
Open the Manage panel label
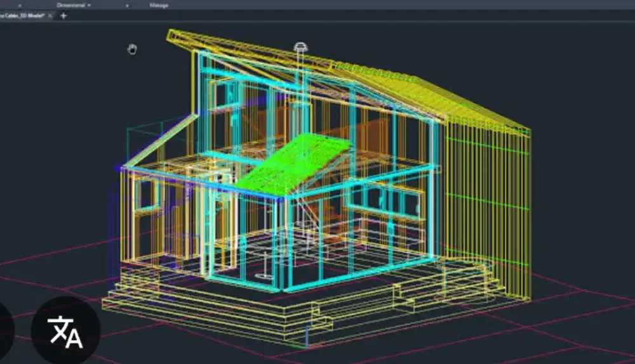[159, 5]
